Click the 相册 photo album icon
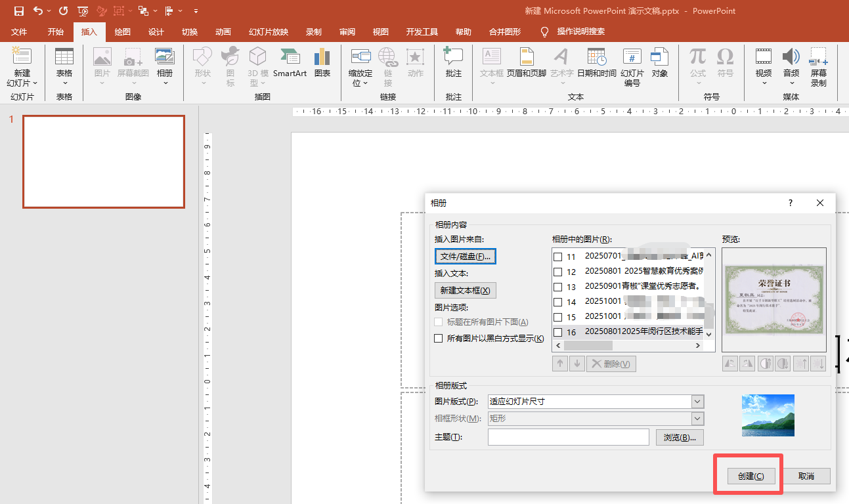 tap(164, 56)
